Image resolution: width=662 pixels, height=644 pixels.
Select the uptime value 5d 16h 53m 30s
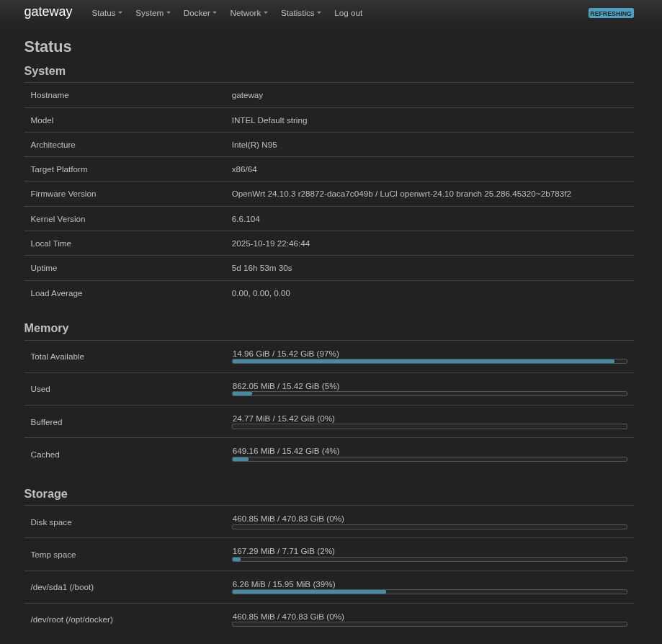(x=261, y=268)
